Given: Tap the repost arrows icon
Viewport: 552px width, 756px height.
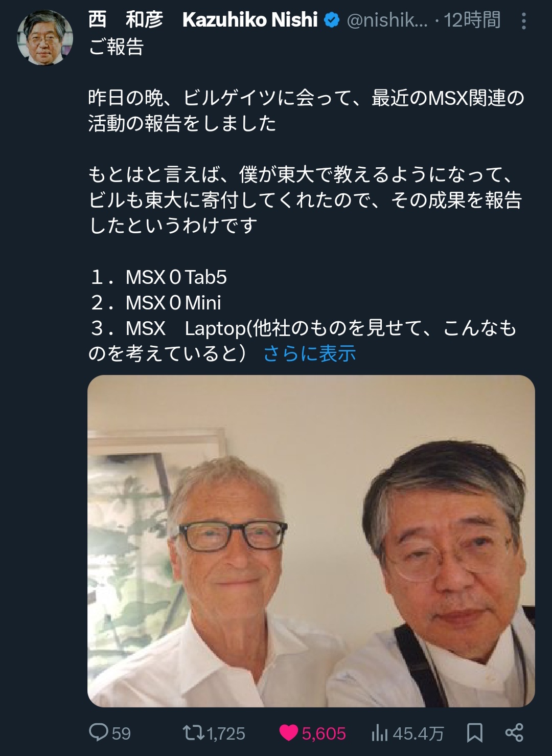Looking at the screenshot, I should (x=194, y=732).
